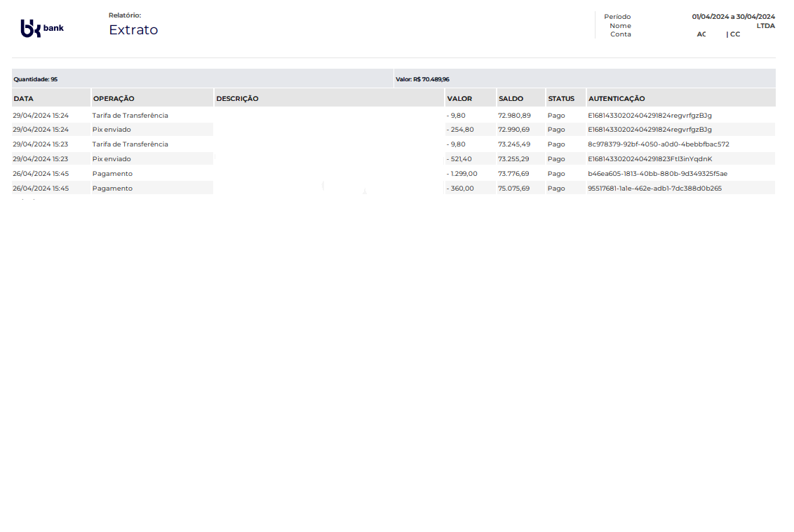Screen dimensions: 794x532
Task: Click authentication 8c978379-92bf-4050-a0d0-4bebbfbac572
Action: (x=659, y=144)
